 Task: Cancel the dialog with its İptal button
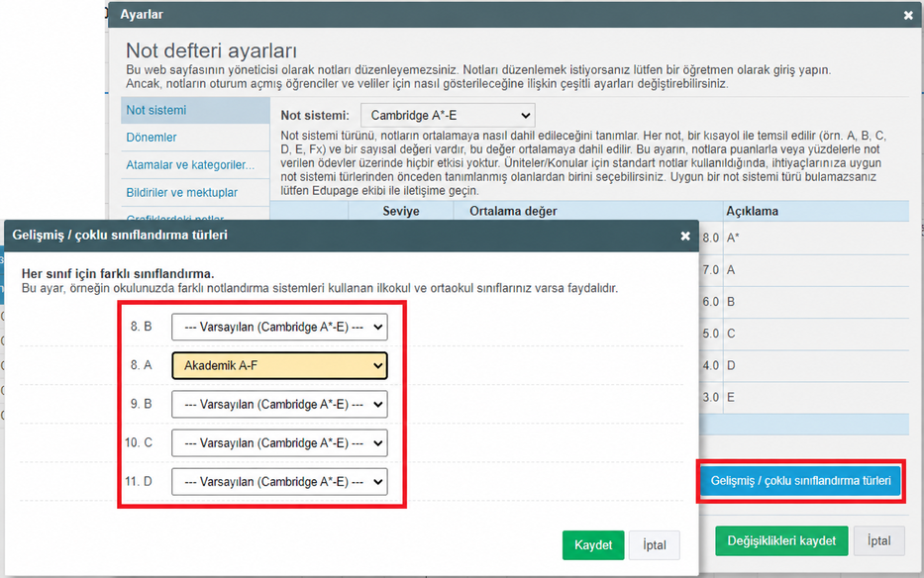(x=654, y=545)
